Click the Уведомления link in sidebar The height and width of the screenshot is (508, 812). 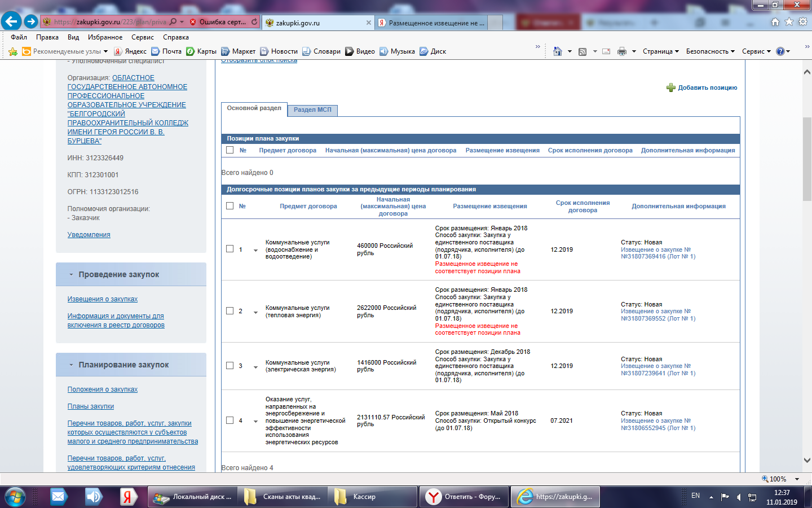(89, 235)
